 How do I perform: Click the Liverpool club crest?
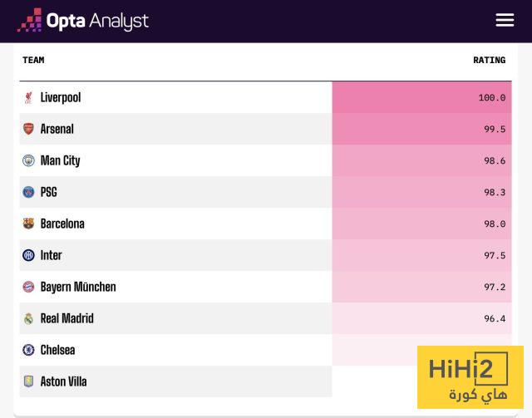pyautogui.click(x=28, y=98)
